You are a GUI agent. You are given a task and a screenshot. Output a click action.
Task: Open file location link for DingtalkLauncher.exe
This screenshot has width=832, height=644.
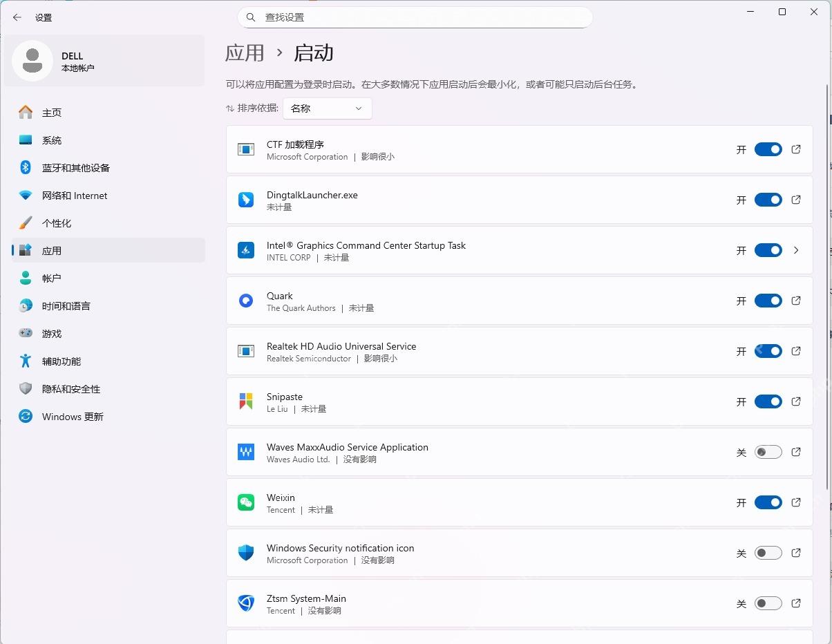click(796, 200)
